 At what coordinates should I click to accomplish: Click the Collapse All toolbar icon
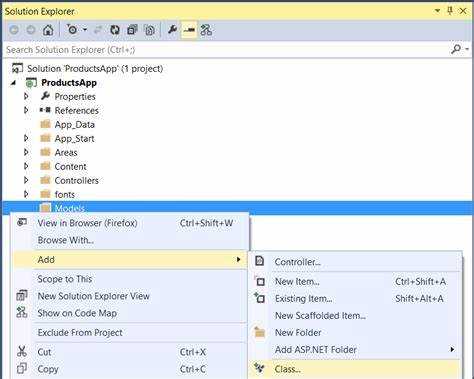coord(132,30)
